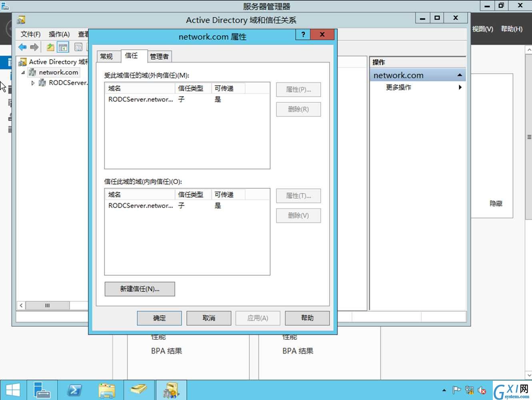Click the help question mark in properties dialog

pos(303,34)
